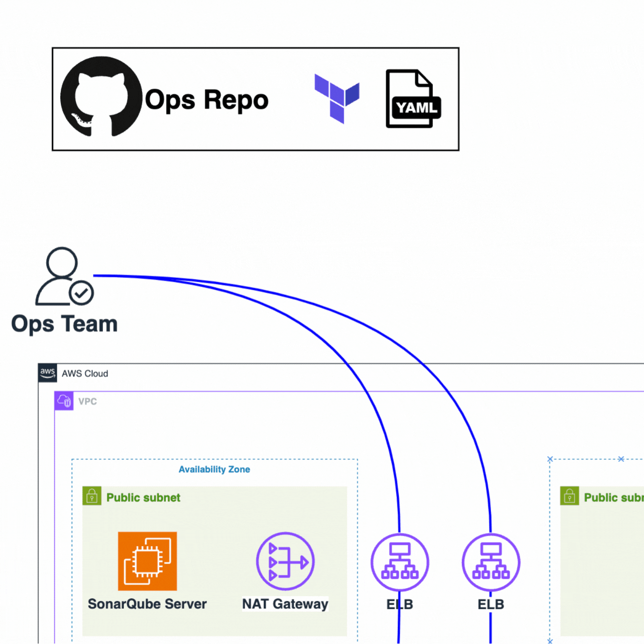Select the purple VPC cloud icon
Screen dimensions: 644x644
tap(64, 401)
